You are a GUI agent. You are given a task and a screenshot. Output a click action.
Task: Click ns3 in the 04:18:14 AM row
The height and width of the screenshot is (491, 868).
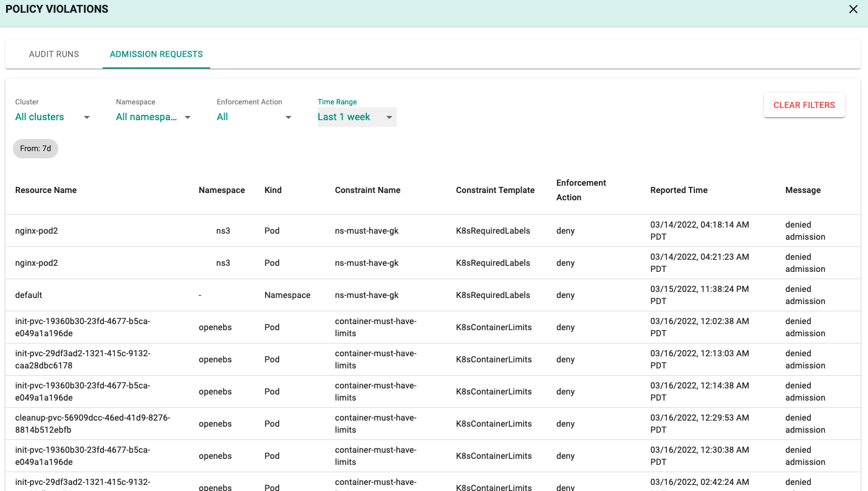[223, 231]
